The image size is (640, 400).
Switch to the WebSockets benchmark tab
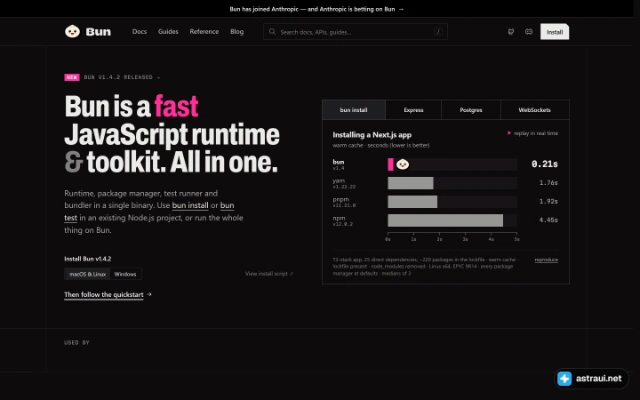[x=535, y=110]
